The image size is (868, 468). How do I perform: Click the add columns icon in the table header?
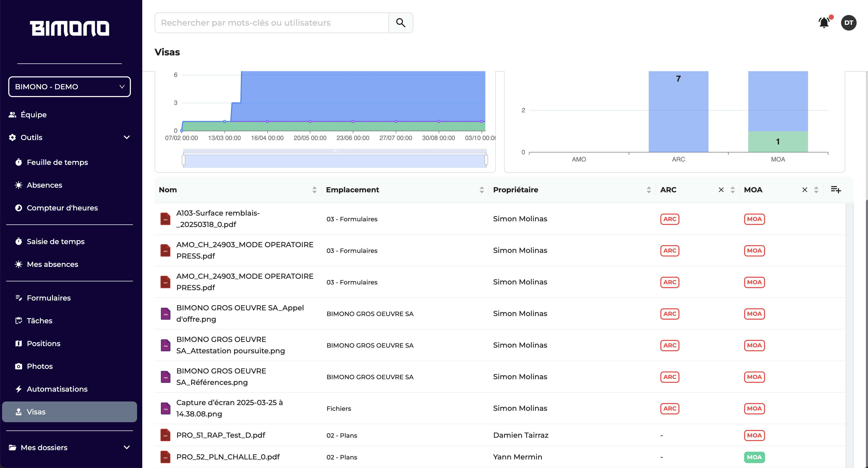tap(836, 190)
